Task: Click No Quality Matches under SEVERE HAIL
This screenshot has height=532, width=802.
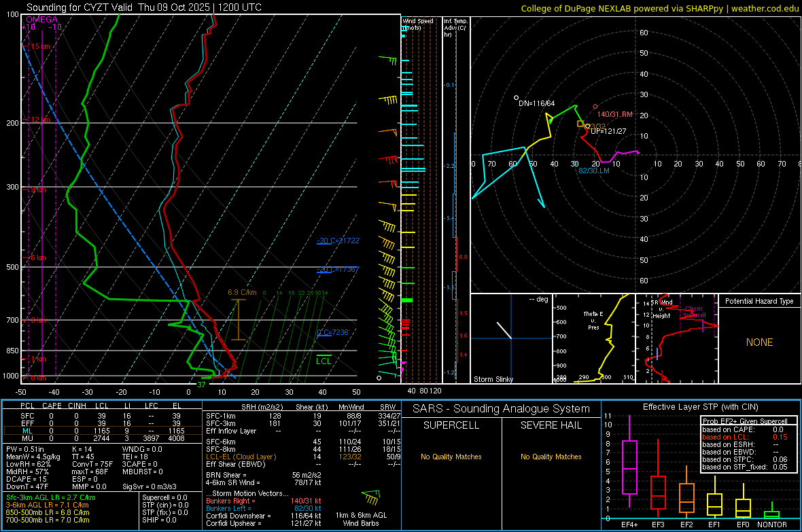Action: (551, 457)
